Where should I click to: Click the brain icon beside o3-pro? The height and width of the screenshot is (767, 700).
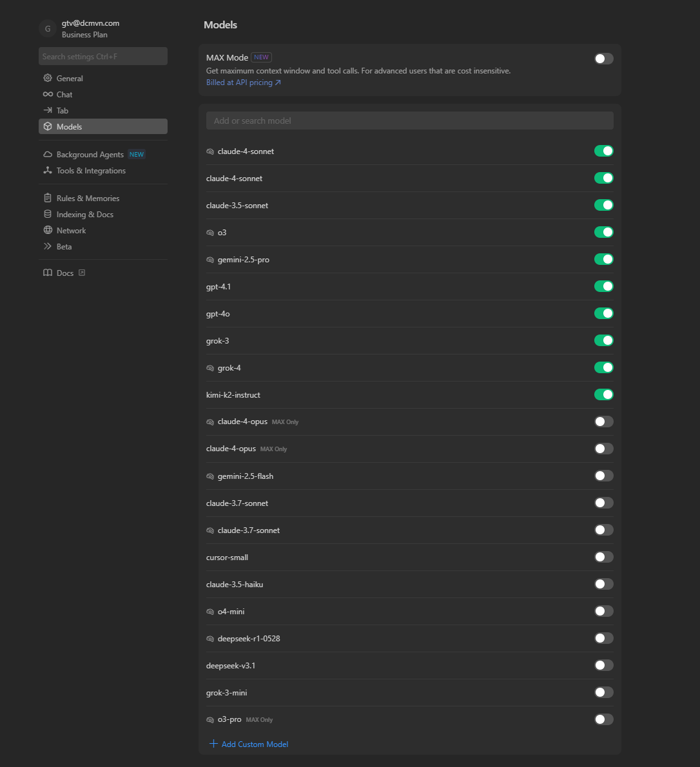pyautogui.click(x=210, y=720)
